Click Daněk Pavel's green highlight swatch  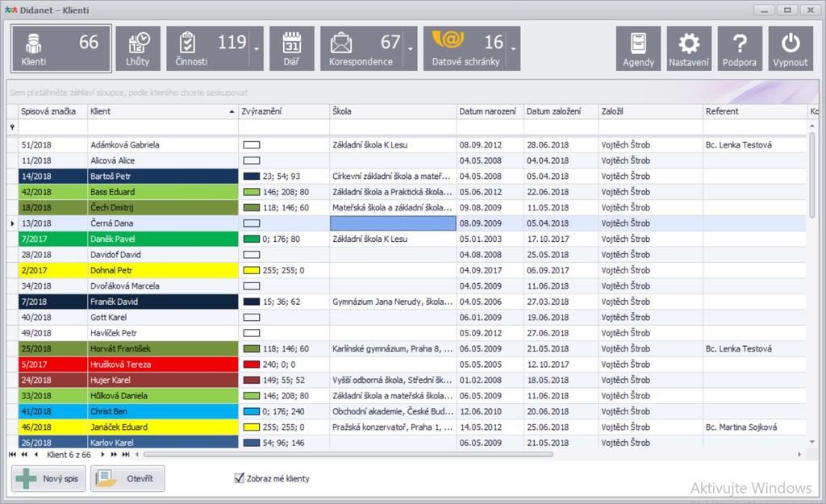252,239
